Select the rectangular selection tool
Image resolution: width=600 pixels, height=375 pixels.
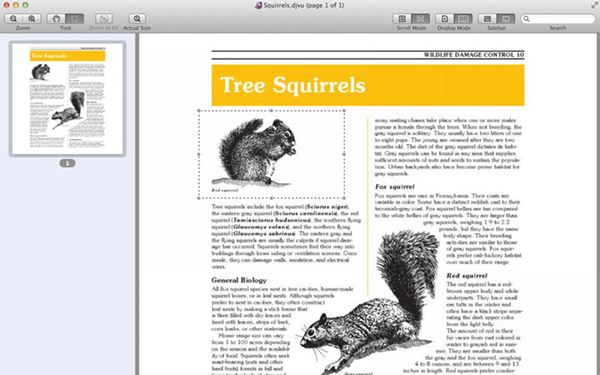[75, 18]
